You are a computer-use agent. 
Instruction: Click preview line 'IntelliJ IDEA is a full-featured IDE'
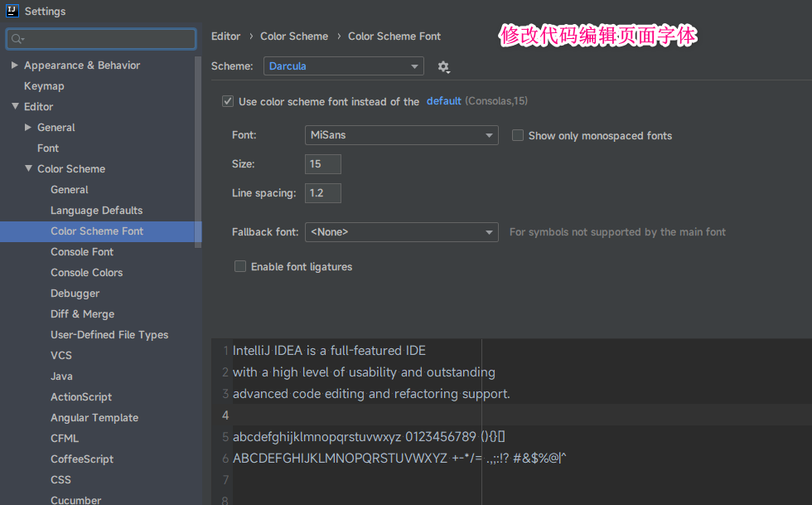point(330,351)
